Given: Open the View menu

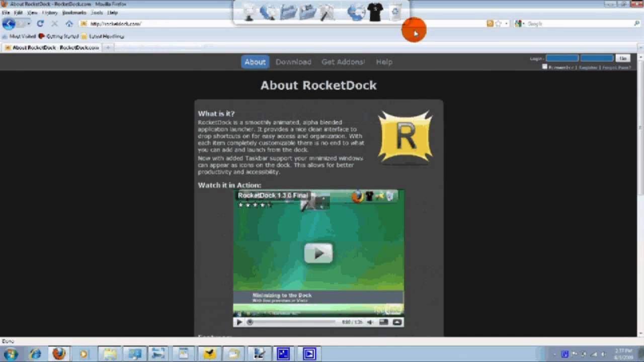Looking at the screenshot, I should pyautogui.click(x=32, y=13).
